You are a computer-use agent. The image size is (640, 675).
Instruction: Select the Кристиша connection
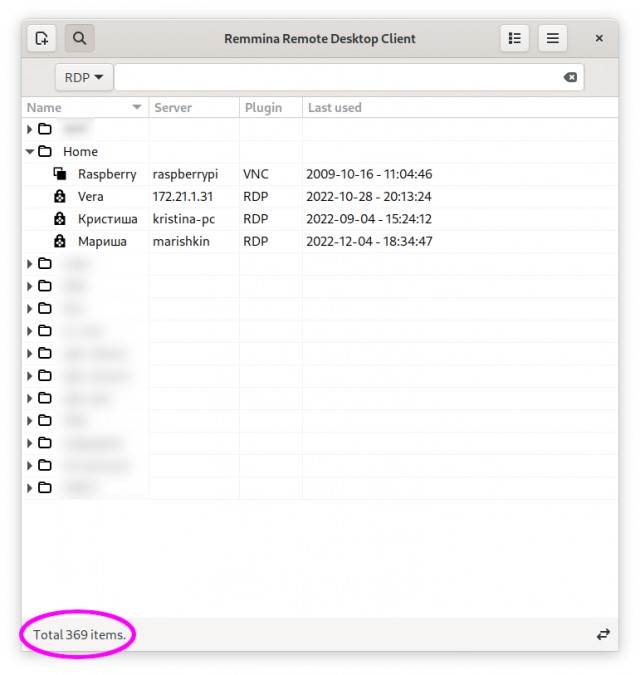320,219
